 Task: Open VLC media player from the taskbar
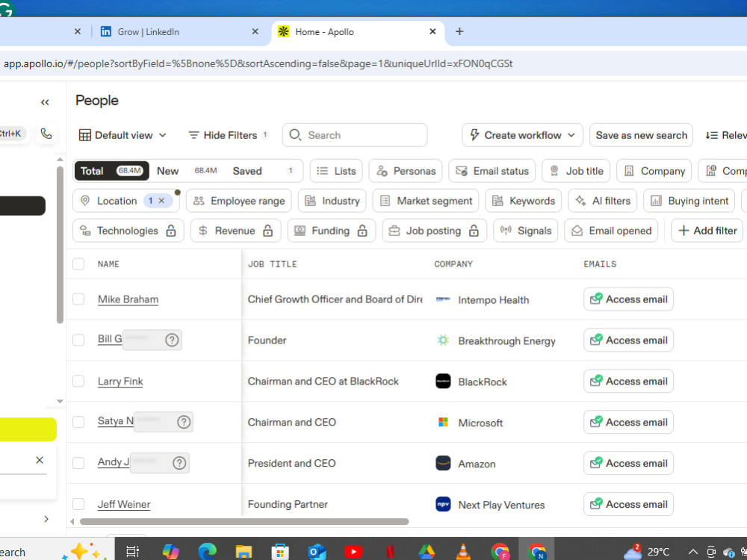click(462, 552)
